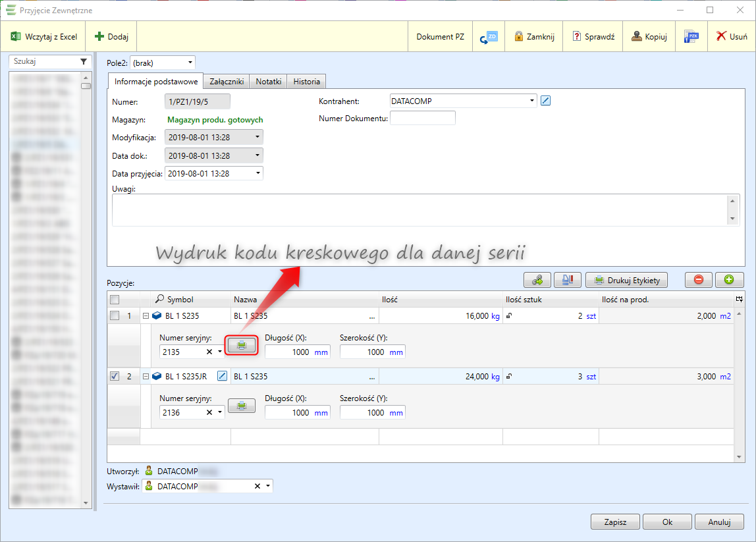Open the Pole2 dropdown list

(x=190, y=63)
